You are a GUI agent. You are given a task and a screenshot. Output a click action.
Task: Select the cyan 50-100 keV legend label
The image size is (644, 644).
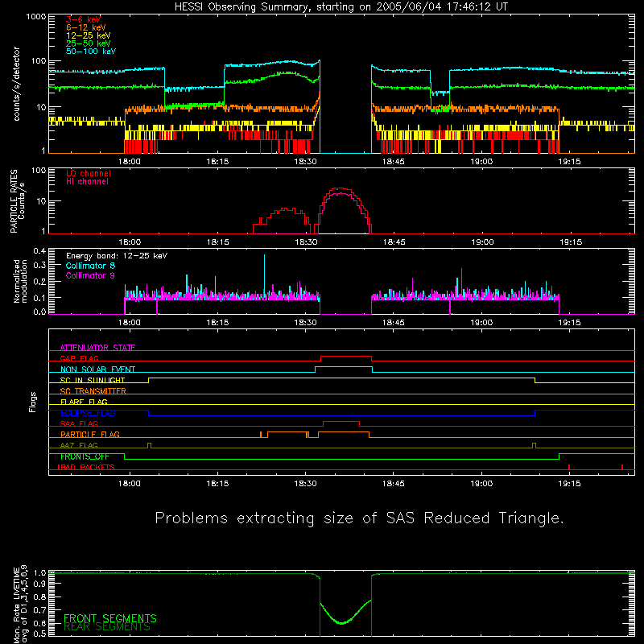(91, 52)
